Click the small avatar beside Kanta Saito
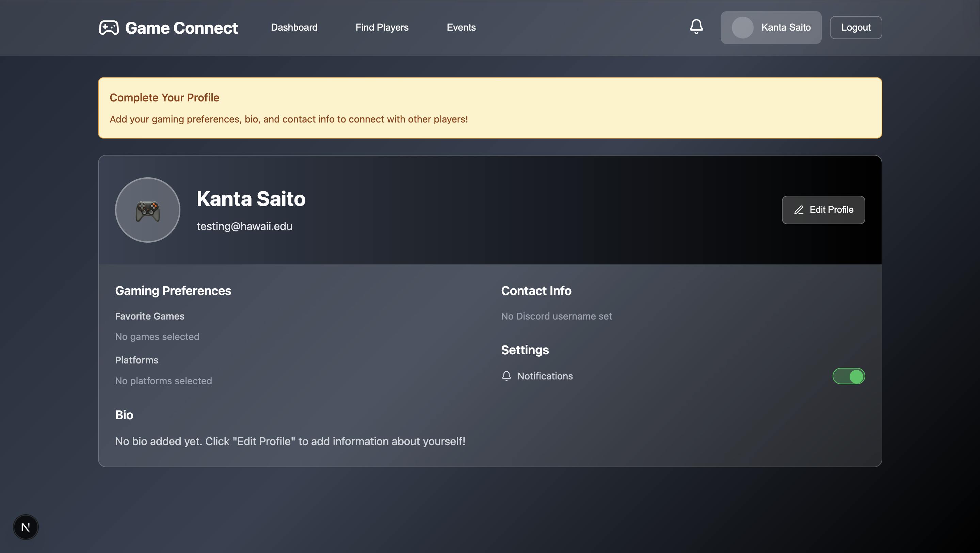Viewport: 980px width, 553px height. pyautogui.click(x=742, y=27)
